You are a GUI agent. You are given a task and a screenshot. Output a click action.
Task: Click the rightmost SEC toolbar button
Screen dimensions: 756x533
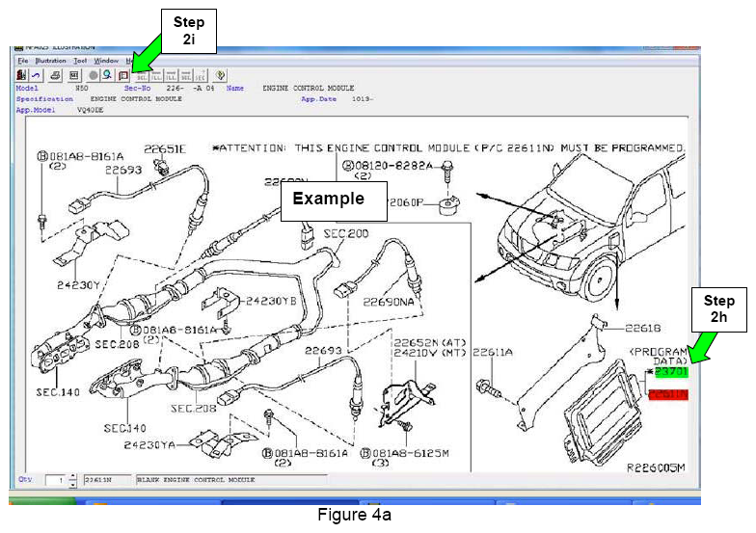click(201, 74)
